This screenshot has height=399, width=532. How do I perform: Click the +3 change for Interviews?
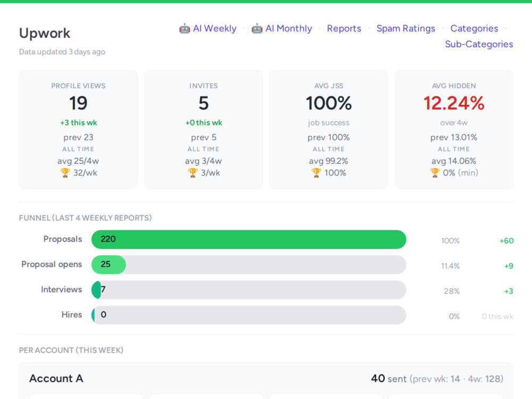[509, 291]
